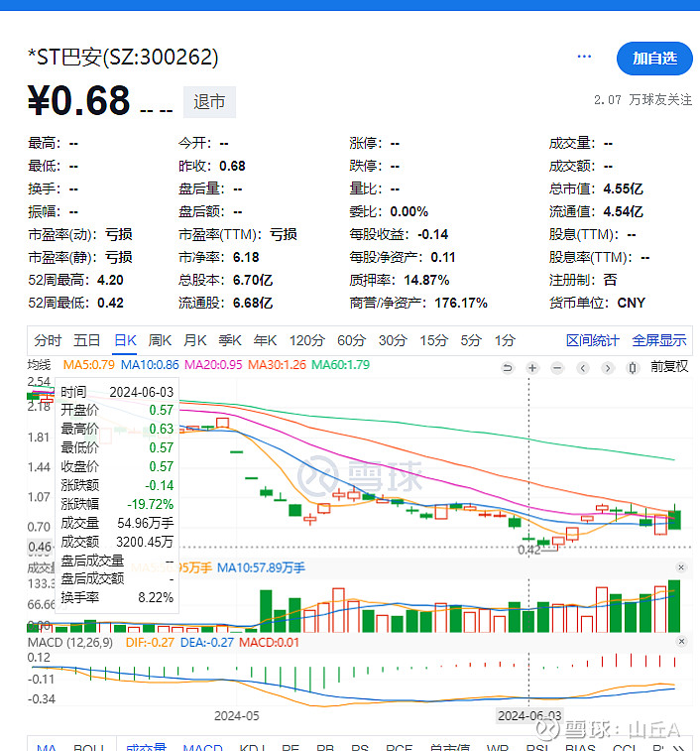Viewport: 700px width, 751px height.
Task: Click the 昨收 0.68 value
Action: point(232,167)
